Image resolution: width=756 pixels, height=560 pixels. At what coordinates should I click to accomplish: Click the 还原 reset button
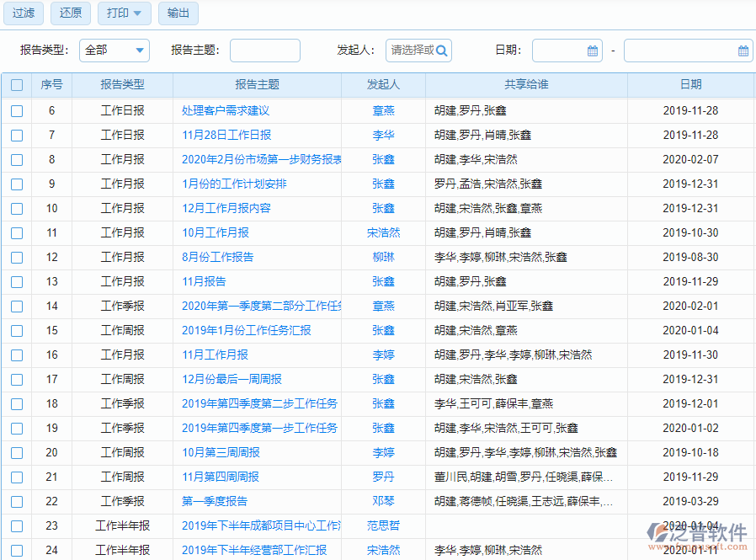(x=70, y=13)
